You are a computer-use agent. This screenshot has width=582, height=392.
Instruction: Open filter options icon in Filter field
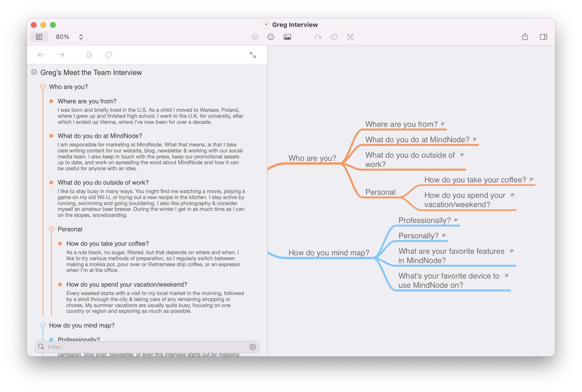click(253, 347)
